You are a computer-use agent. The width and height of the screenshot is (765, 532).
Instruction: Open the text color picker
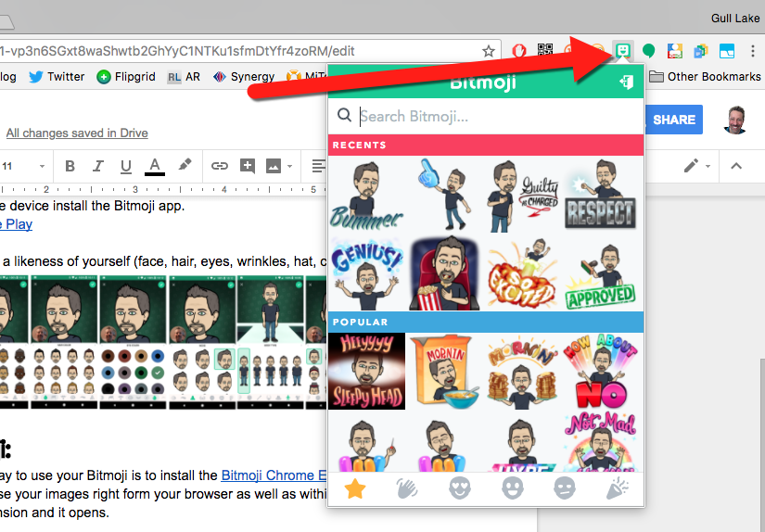[155, 166]
